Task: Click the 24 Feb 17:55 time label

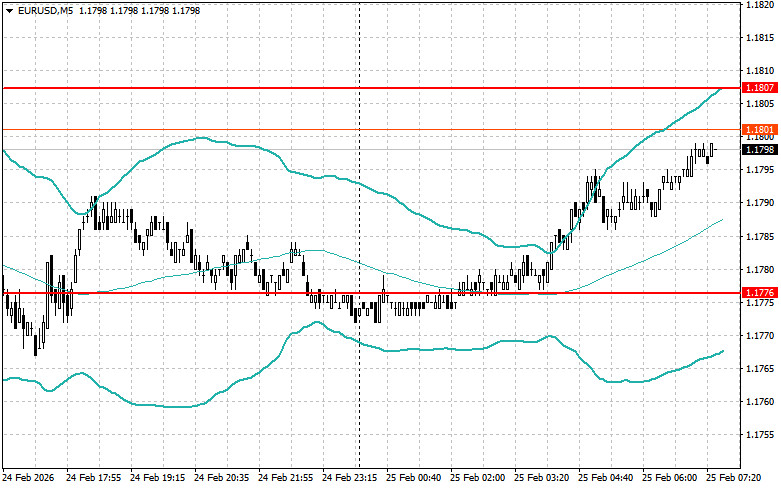Action: point(94,478)
